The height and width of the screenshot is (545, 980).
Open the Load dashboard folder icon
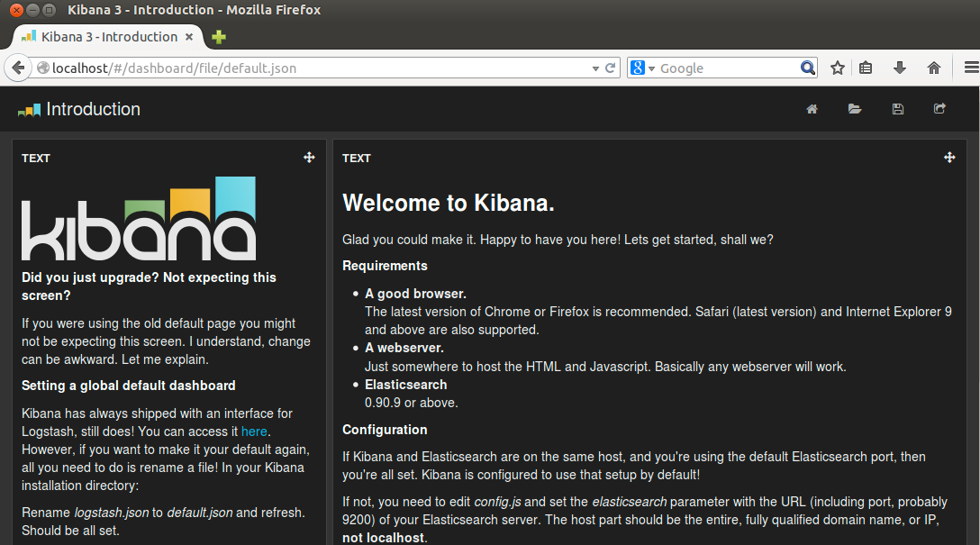pyautogui.click(x=855, y=109)
